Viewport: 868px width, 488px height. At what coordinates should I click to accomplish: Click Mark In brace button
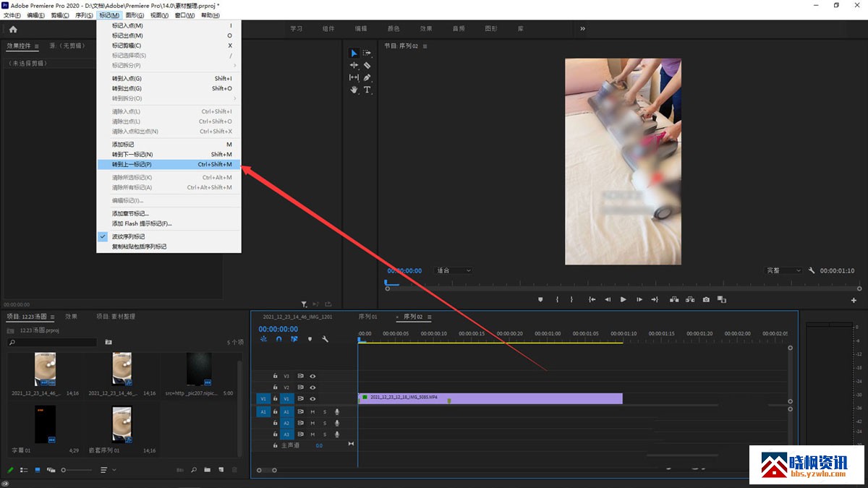pos(557,299)
